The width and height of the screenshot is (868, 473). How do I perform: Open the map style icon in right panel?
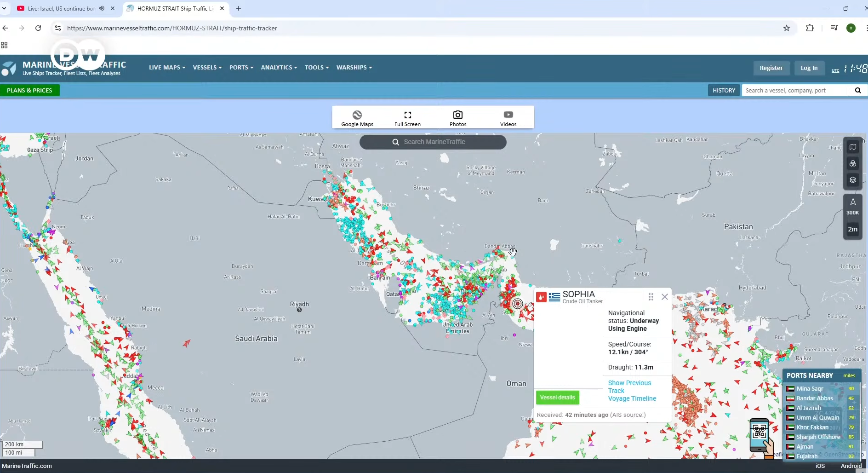coord(853,147)
